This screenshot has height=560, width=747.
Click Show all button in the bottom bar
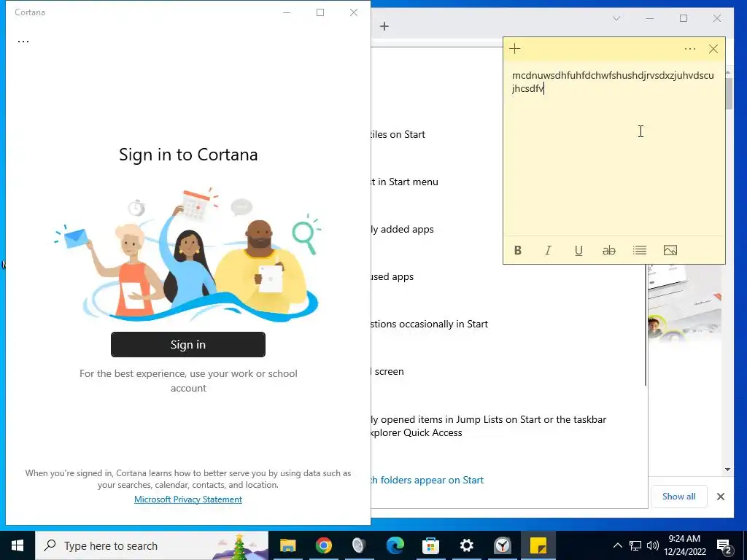679,496
